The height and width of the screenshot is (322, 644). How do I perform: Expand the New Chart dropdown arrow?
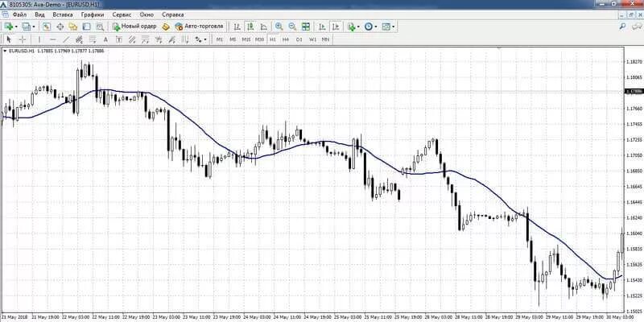click(x=16, y=27)
